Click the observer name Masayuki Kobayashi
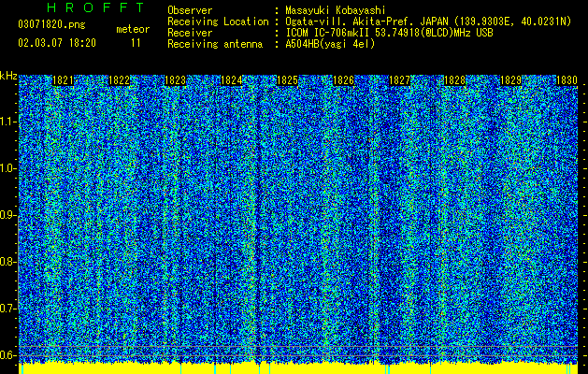This screenshot has height=374, width=588. click(336, 10)
